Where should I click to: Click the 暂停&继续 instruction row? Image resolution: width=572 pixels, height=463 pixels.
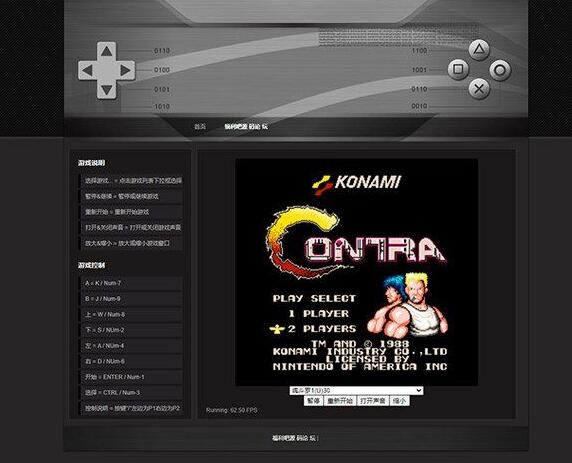pyautogui.click(x=132, y=196)
